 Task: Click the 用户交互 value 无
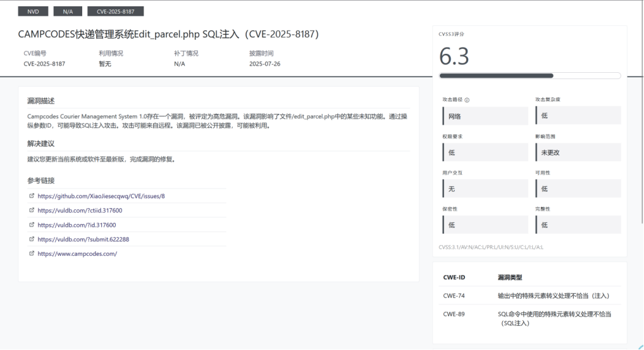tap(485, 189)
